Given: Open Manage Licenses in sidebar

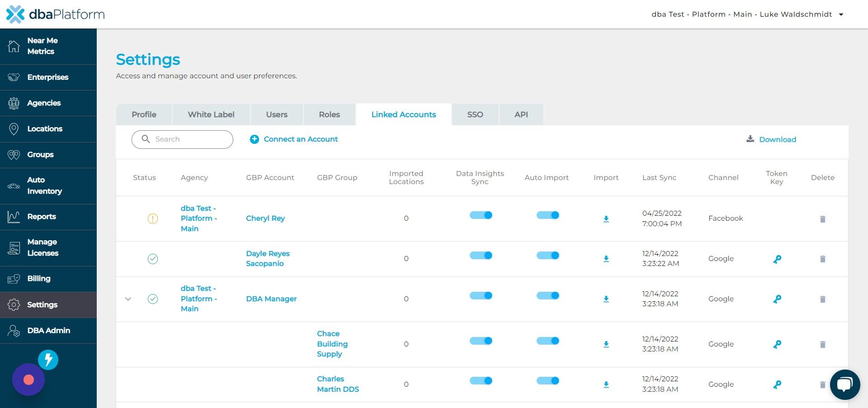Looking at the screenshot, I should (x=48, y=248).
